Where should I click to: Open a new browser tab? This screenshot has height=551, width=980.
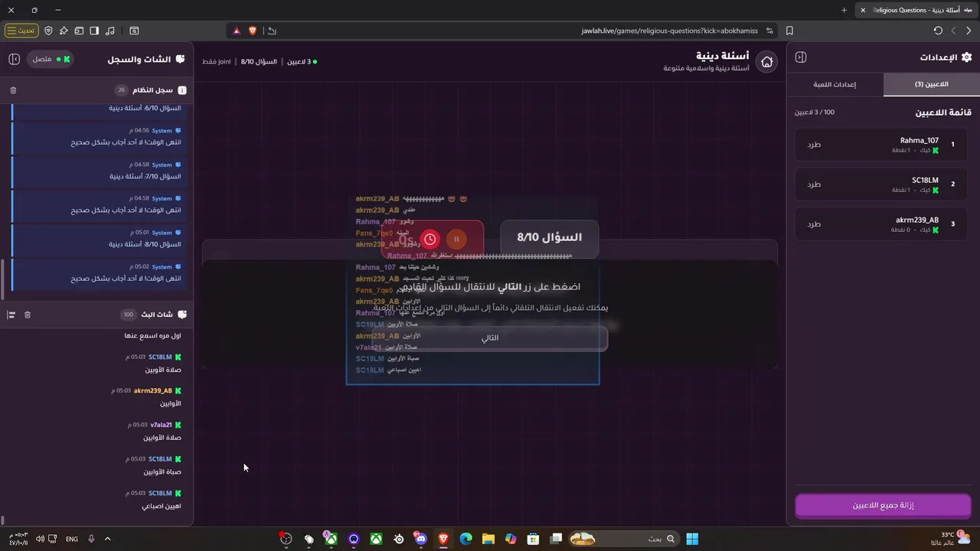[x=844, y=10]
